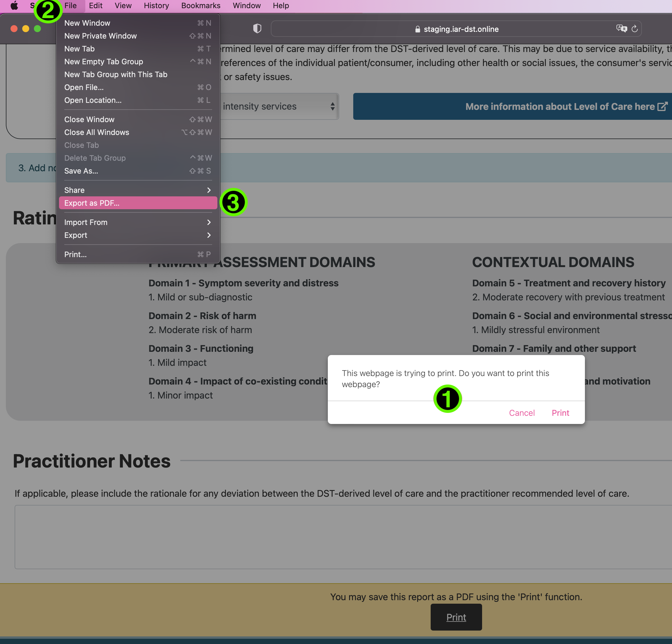The width and height of the screenshot is (672, 644).
Task: Open the Apple menu icon
Action: tap(14, 6)
